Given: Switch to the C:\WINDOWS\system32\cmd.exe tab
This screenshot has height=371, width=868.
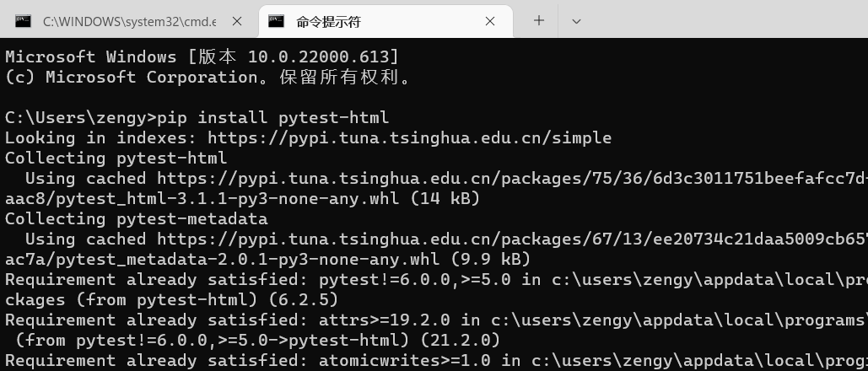Looking at the screenshot, I should 130,21.
